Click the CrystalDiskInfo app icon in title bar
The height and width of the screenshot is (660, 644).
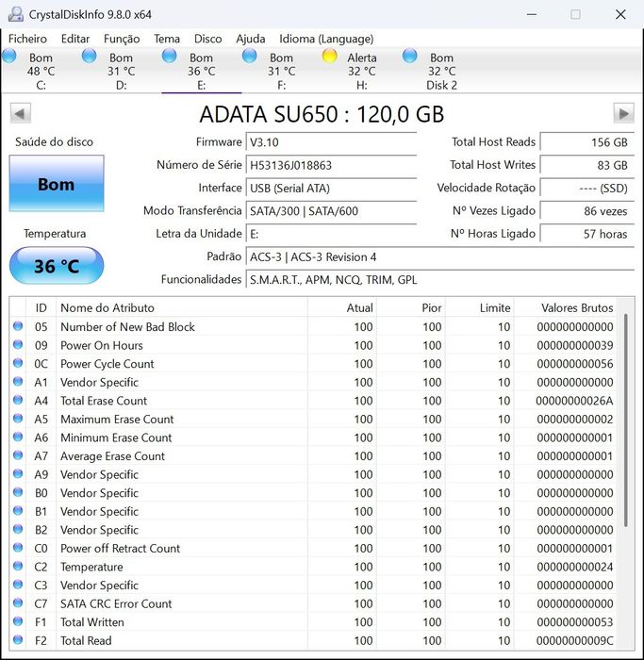coord(16,14)
